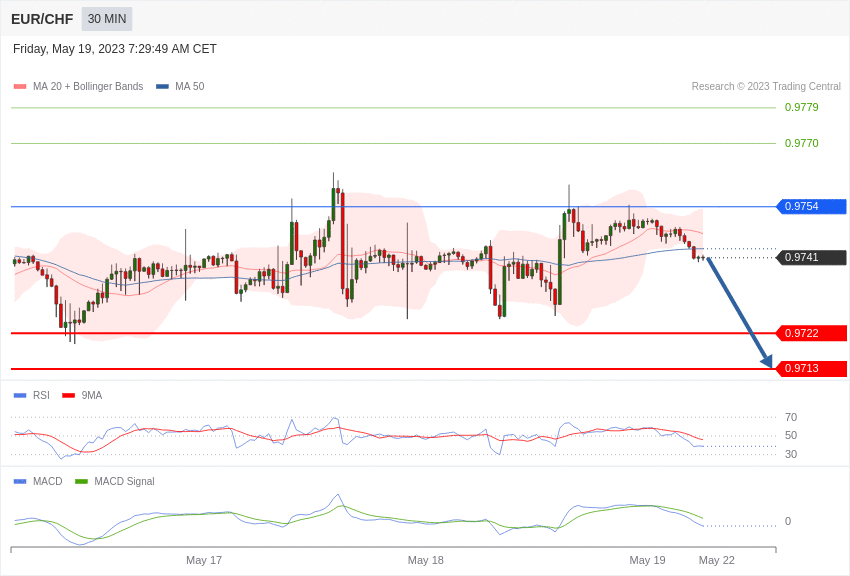Click the MACD blue legend swatch
850x576 pixels.
[x=20, y=481]
